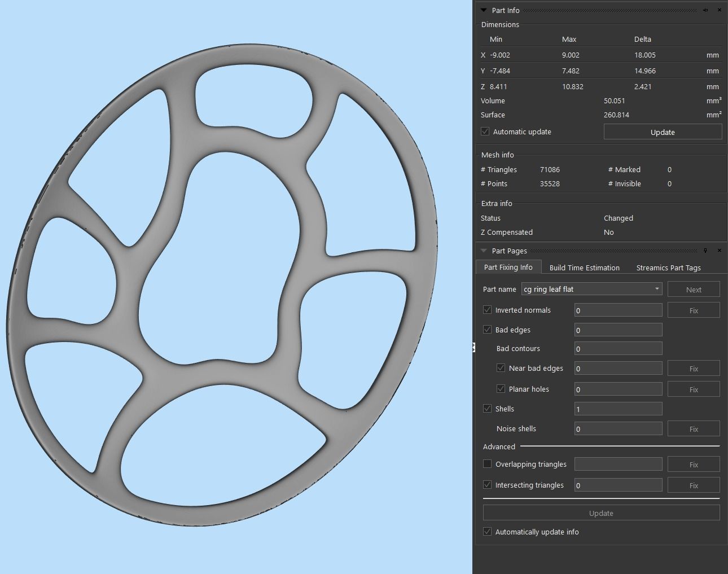
Task: Click the Y Max value 7.482
Action: click(x=571, y=71)
